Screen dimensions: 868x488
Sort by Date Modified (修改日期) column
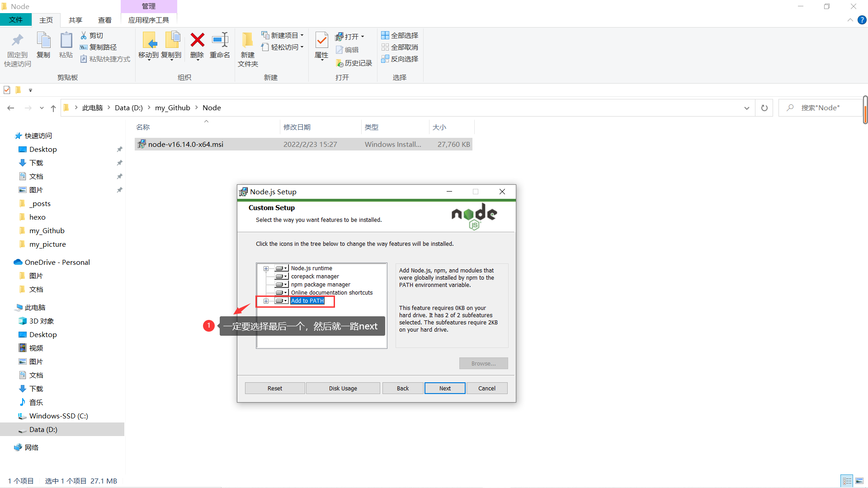(x=321, y=127)
